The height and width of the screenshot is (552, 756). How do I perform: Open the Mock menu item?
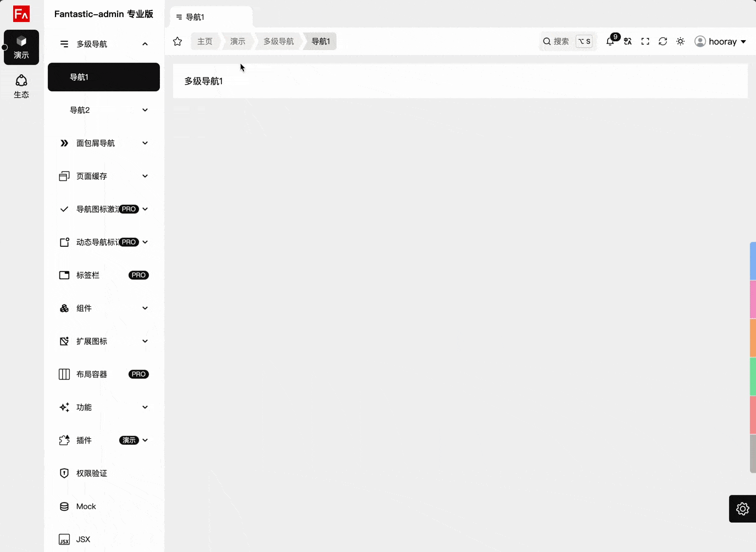[x=104, y=506]
